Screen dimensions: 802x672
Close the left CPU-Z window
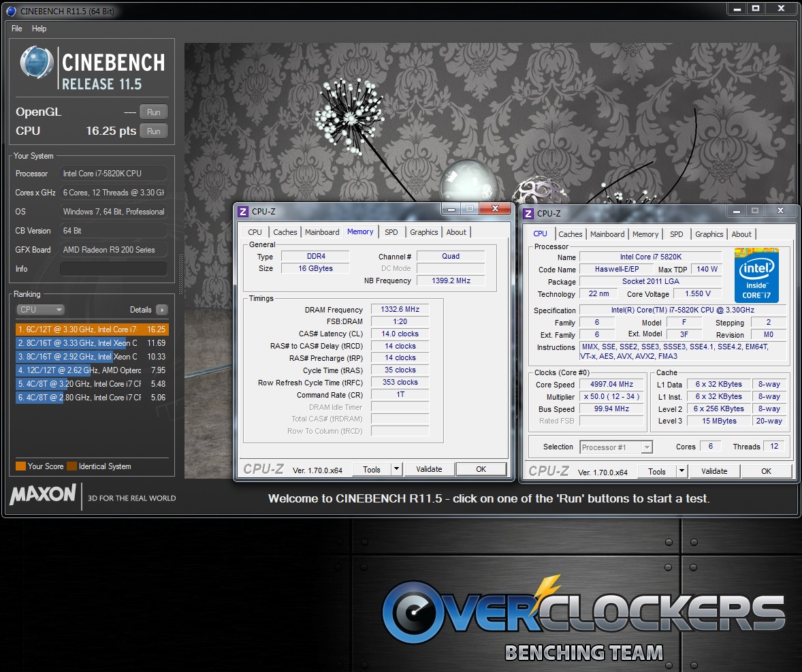coord(495,208)
